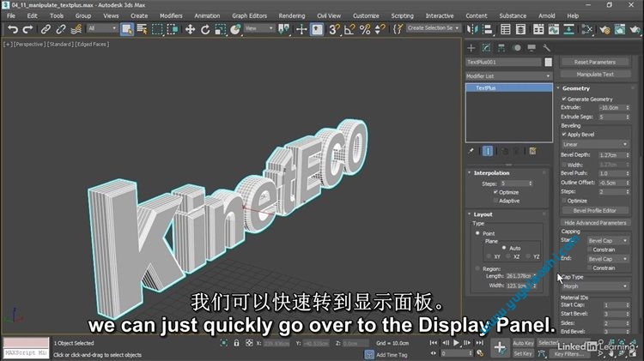Switch to the Create command panel
This screenshot has height=361, width=644.
tap(471, 48)
